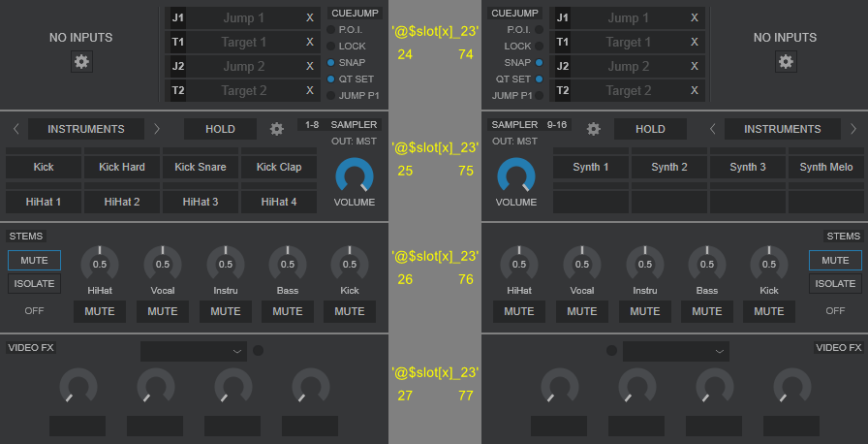
Task: Click the Jump 1 field on right deck
Action: [x=625, y=18]
